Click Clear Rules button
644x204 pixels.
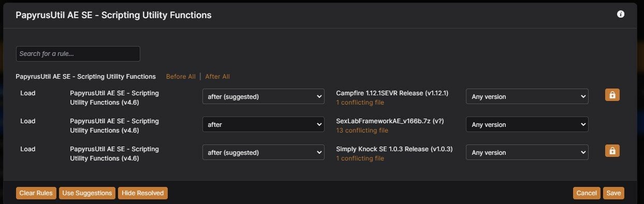[36, 193]
